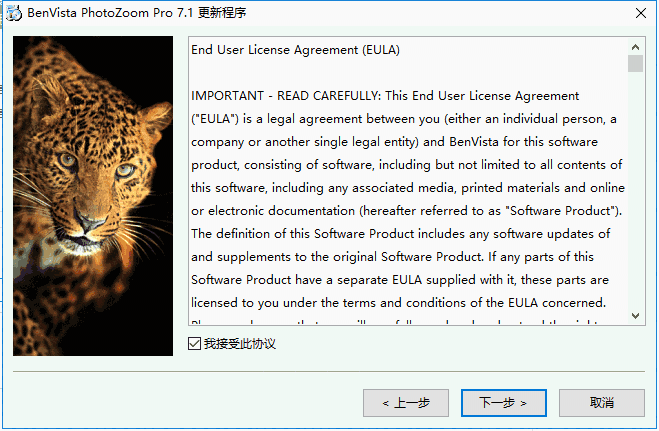Click the EULA scrollbar down arrow
The width and height of the screenshot is (659, 431).
635,315
